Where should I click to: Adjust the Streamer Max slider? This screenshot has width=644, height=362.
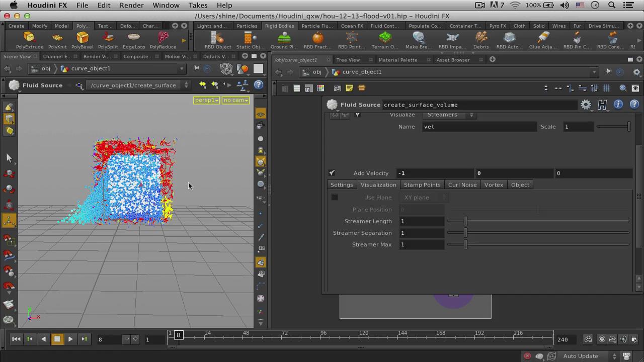(x=538, y=244)
